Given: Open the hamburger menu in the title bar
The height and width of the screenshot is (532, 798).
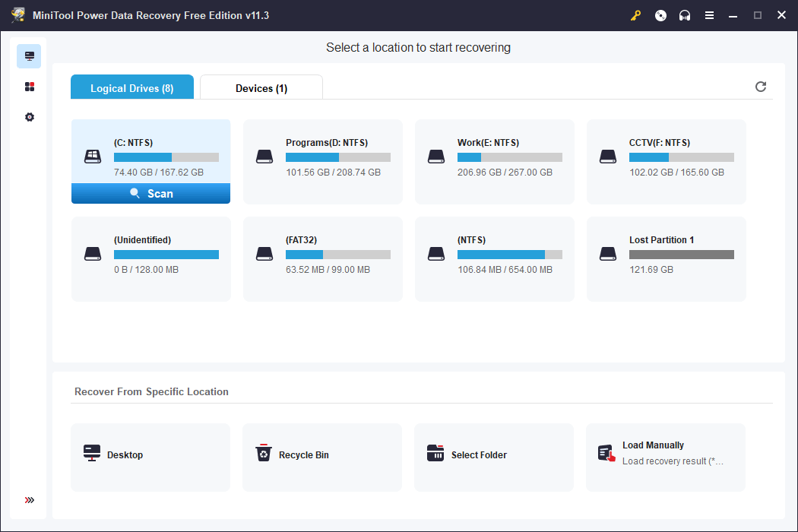Looking at the screenshot, I should 709,14.
